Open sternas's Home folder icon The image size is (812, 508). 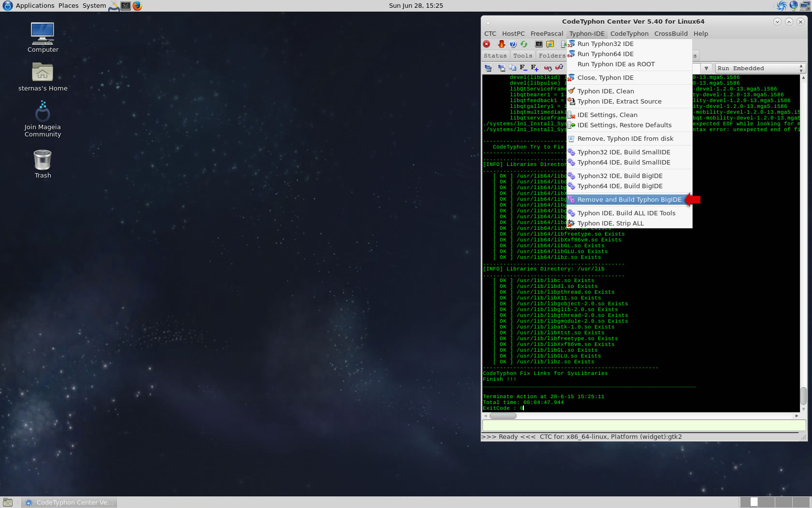pyautogui.click(x=43, y=76)
